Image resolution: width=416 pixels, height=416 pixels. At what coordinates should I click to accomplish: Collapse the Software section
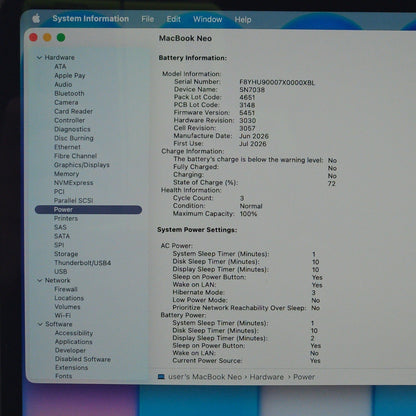tap(40, 324)
